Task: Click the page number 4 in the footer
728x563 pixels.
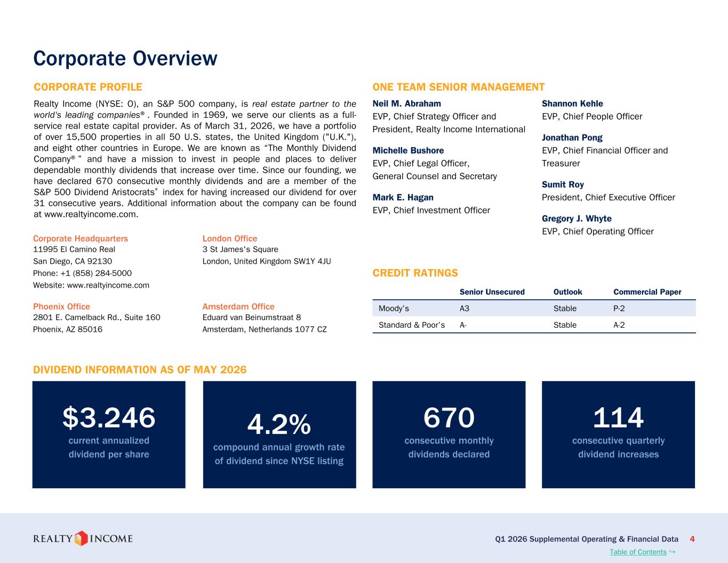Action: (692, 539)
